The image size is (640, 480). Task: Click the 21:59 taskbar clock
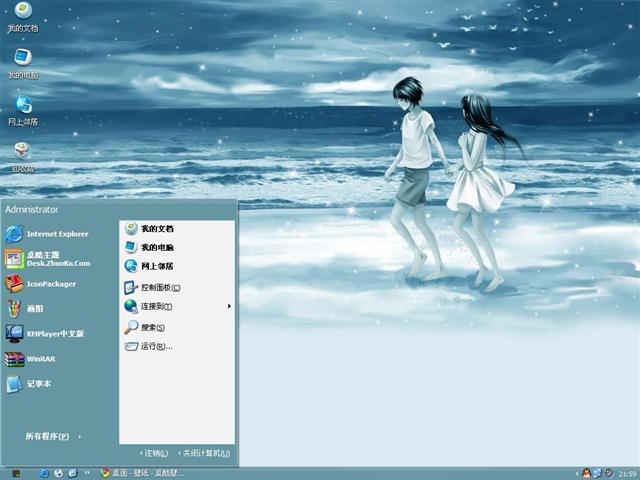point(627,474)
